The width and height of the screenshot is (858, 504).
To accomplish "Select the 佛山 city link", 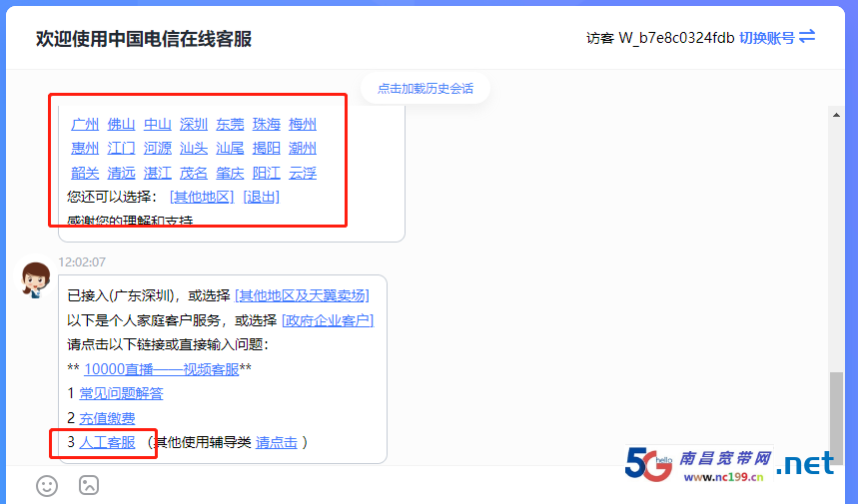I will (121, 124).
